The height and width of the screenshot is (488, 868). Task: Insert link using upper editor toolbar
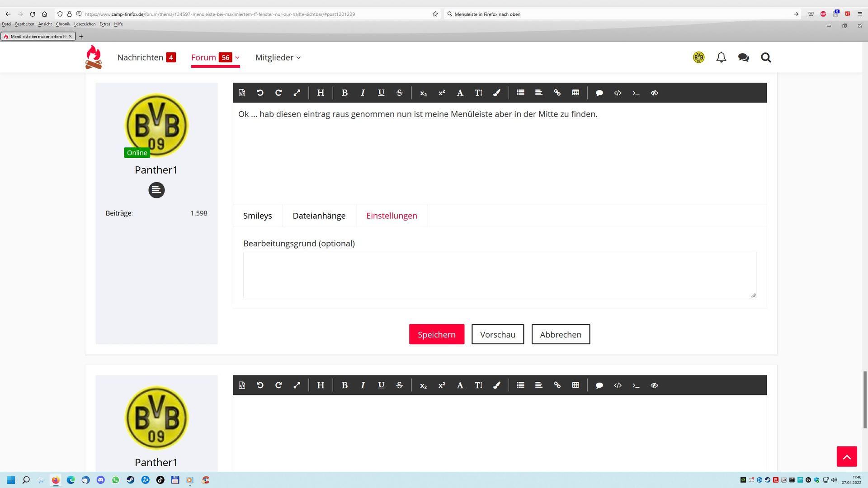point(557,93)
